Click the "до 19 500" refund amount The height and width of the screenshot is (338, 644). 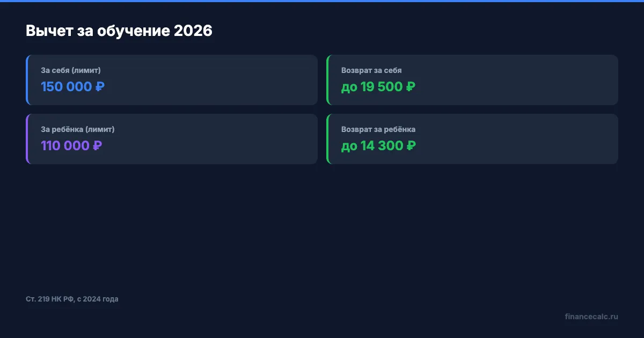point(372,87)
